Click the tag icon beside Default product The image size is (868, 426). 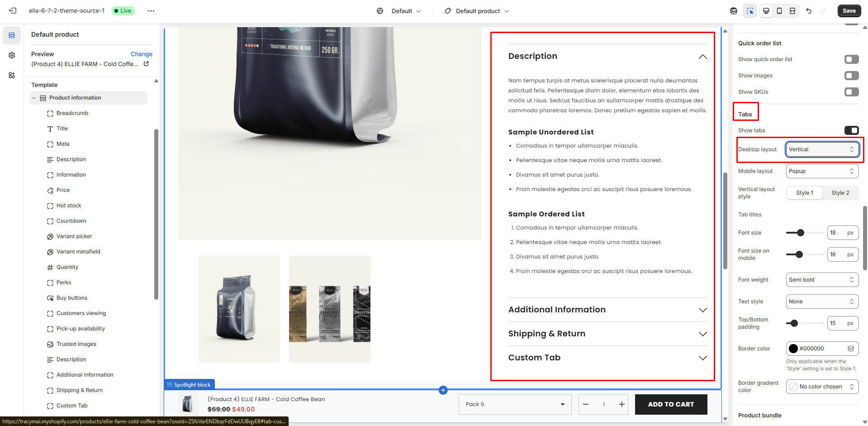(x=448, y=11)
